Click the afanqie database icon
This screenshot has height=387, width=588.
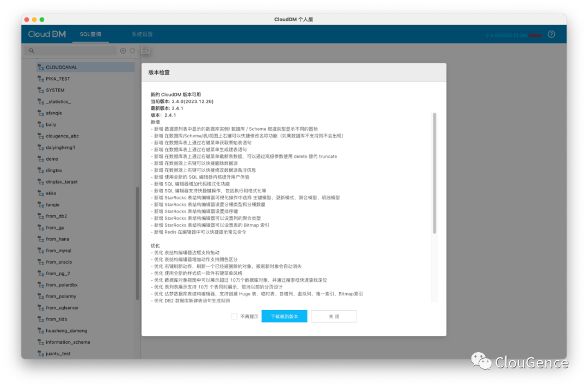[41, 113]
